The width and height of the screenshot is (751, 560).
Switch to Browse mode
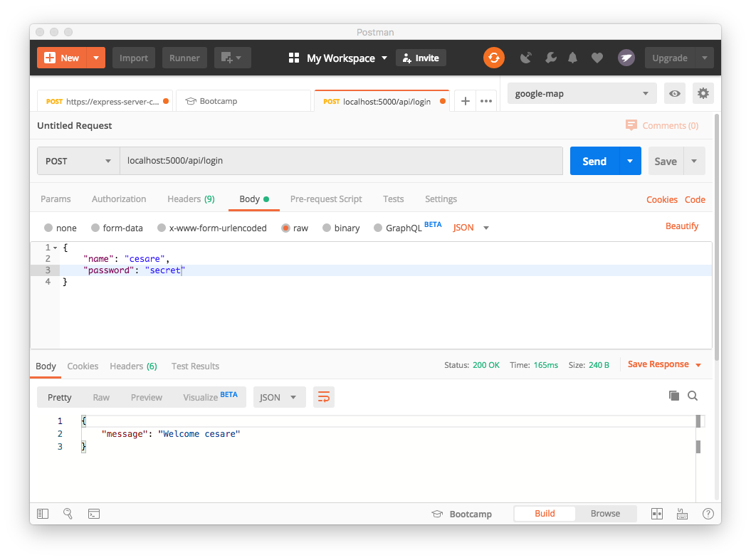click(x=605, y=513)
